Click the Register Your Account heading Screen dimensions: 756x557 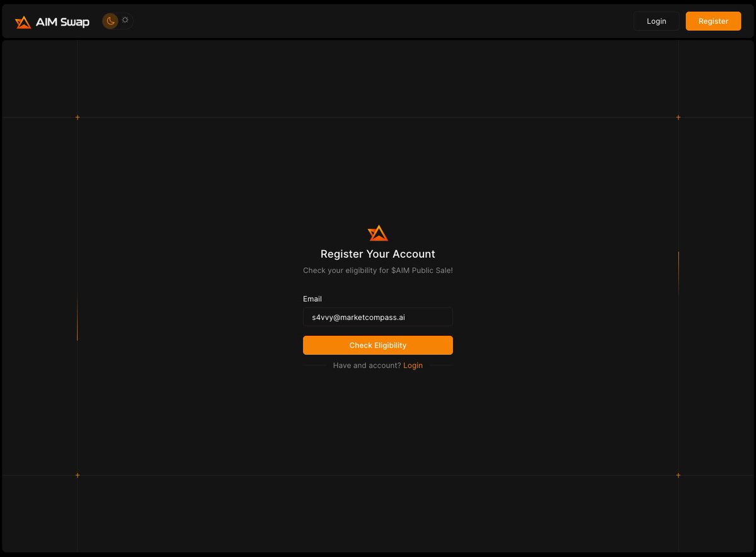pyautogui.click(x=378, y=254)
